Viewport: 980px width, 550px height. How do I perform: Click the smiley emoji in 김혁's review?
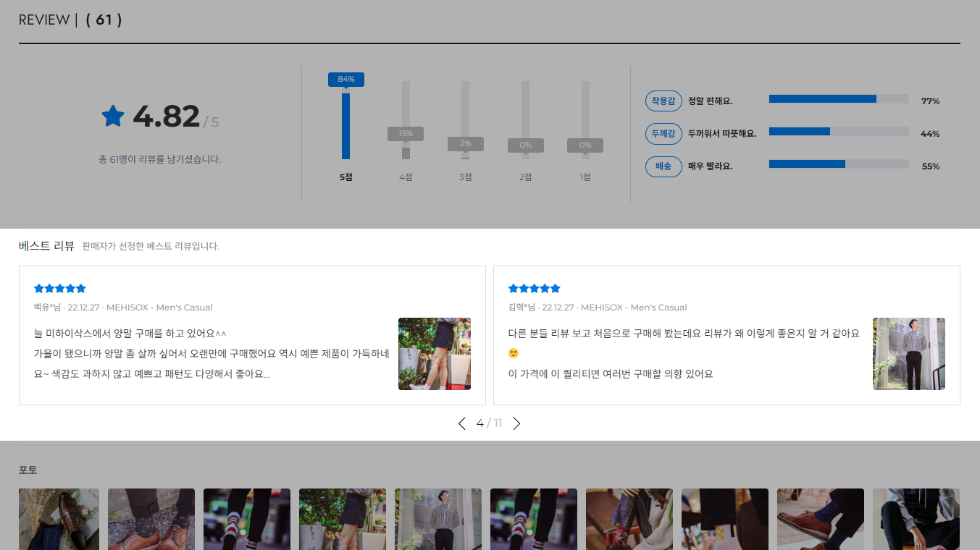514,353
